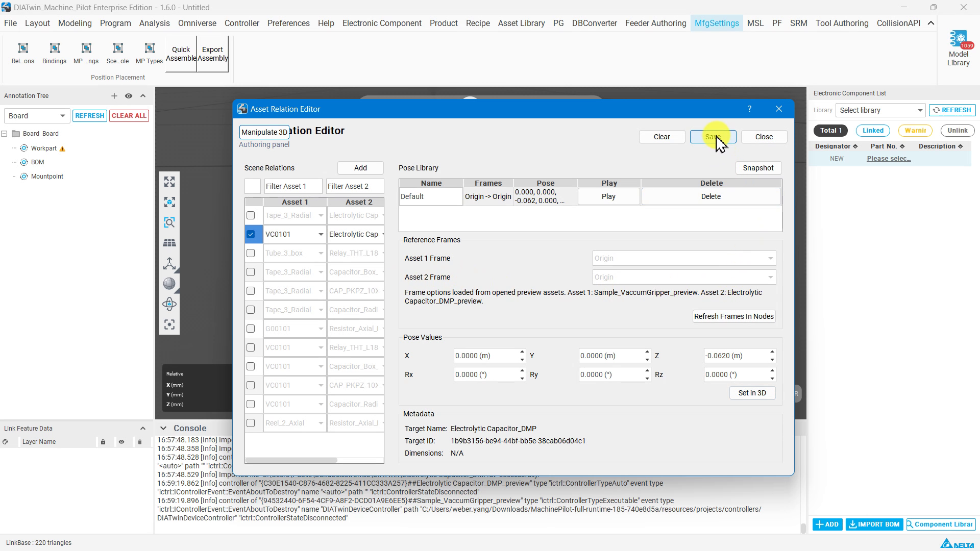The image size is (980, 551).
Task: Click the BOM node icon in the Annotation Tree
Action: click(23, 162)
